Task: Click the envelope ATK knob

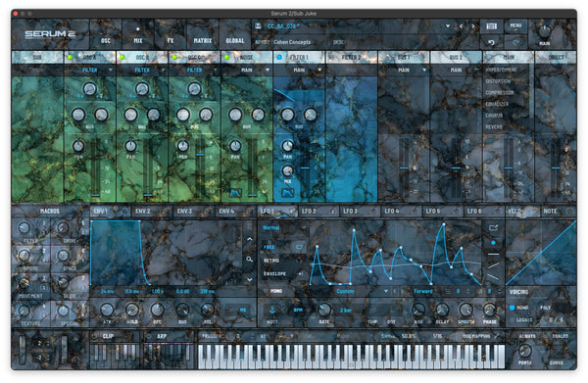Action: (x=107, y=310)
